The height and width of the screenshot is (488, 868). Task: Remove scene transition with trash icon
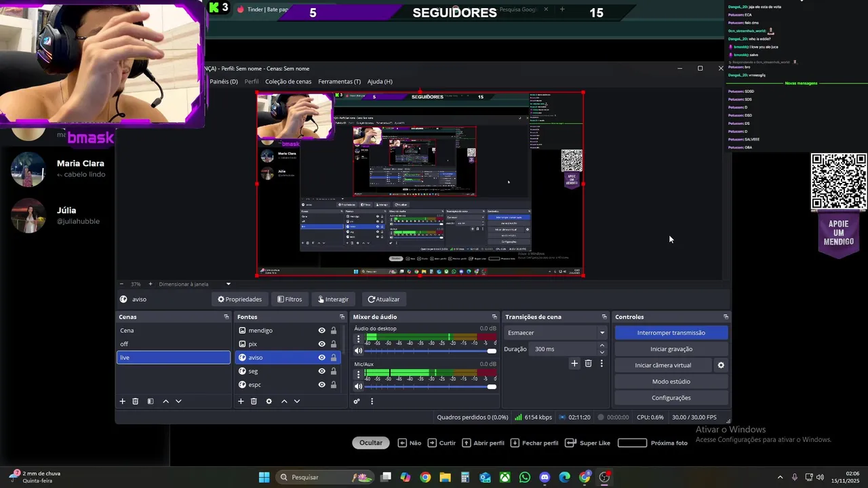[588, 364]
